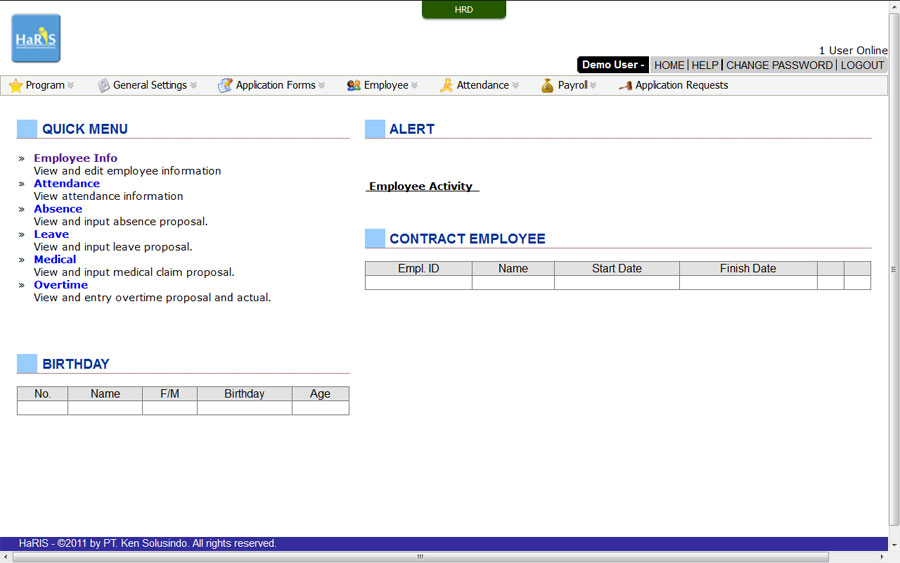Open the HRD tab at top
This screenshot has height=563, width=900.
tap(464, 10)
